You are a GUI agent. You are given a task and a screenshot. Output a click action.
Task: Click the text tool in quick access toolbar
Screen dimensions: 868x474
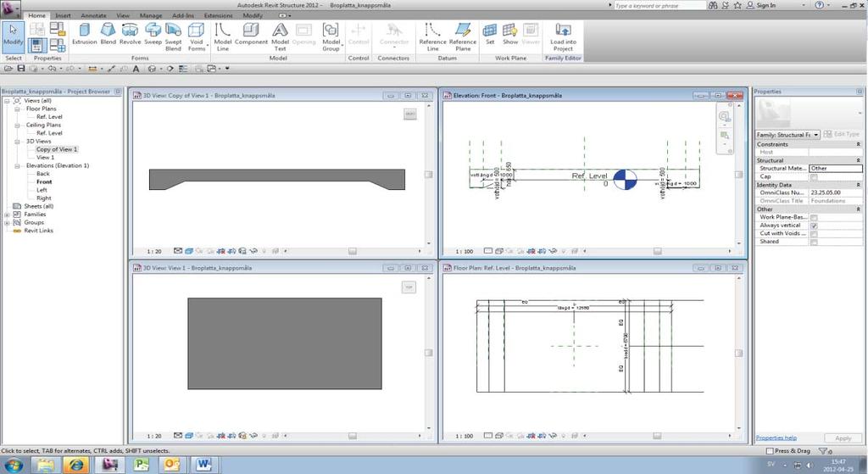pyautogui.click(x=136, y=69)
